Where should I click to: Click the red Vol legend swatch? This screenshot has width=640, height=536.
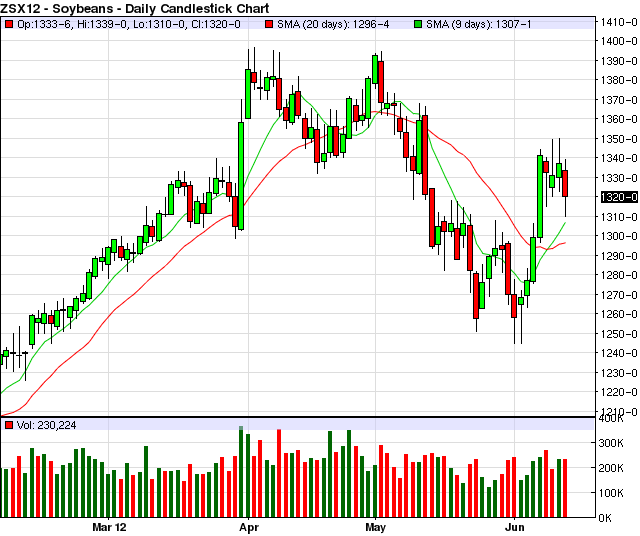[9, 425]
